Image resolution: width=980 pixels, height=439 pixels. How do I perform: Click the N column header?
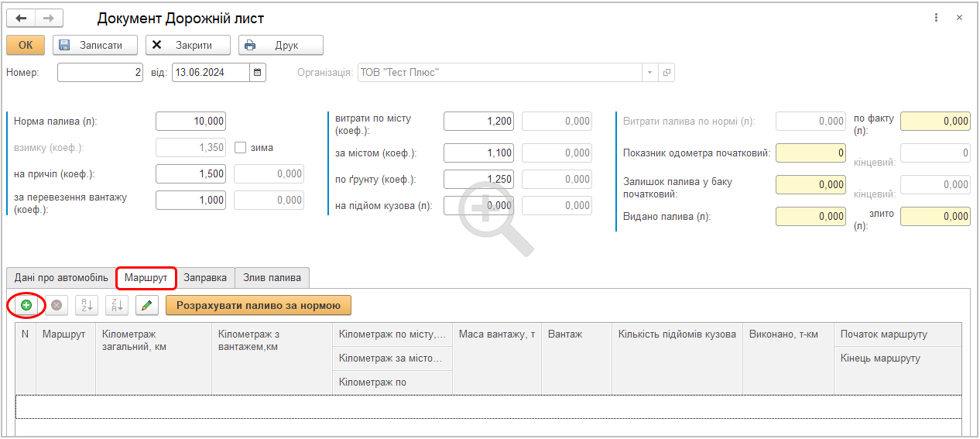click(26, 358)
